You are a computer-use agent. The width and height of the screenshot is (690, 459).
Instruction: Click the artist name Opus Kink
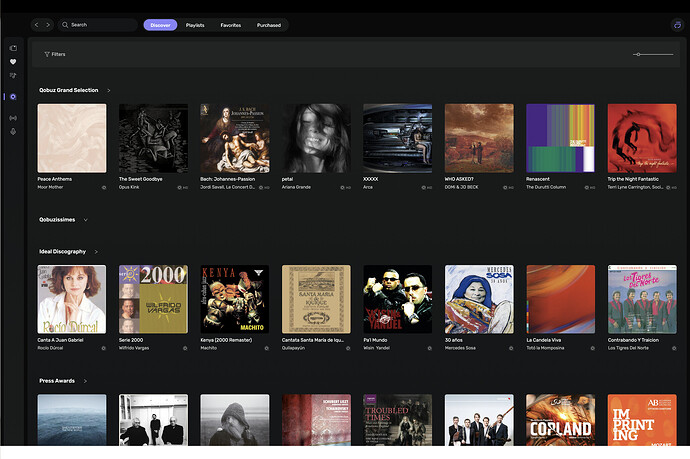[129, 187]
